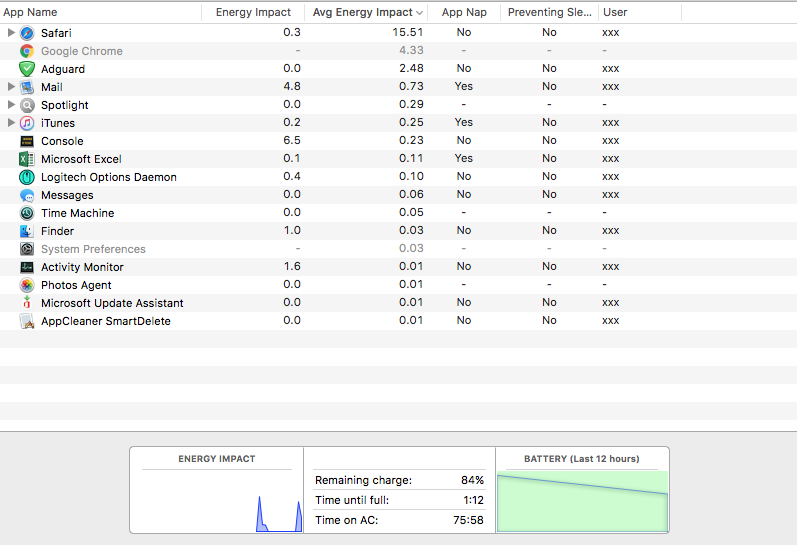Image resolution: width=797 pixels, height=545 pixels.
Task: Click Chrome's 4.33 average energy value
Action: pyautogui.click(x=411, y=50)
